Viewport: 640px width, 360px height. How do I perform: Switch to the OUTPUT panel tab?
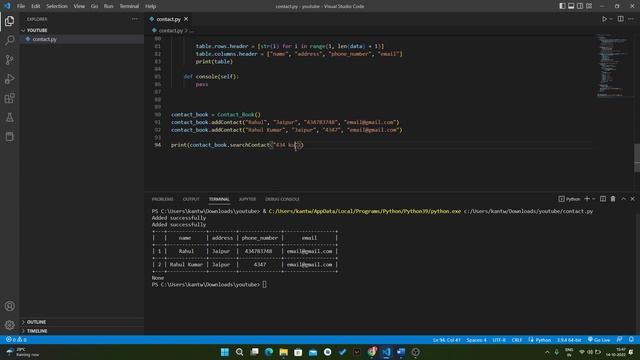(191, 199)
